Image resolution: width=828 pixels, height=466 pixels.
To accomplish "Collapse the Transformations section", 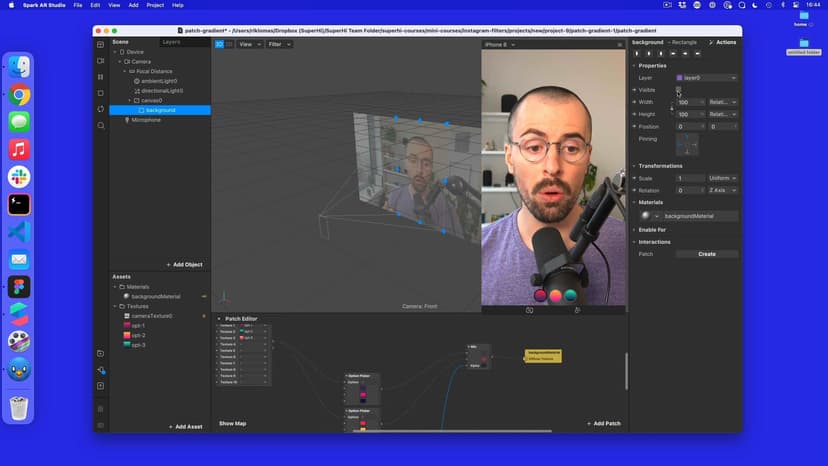I will point(634,166).
